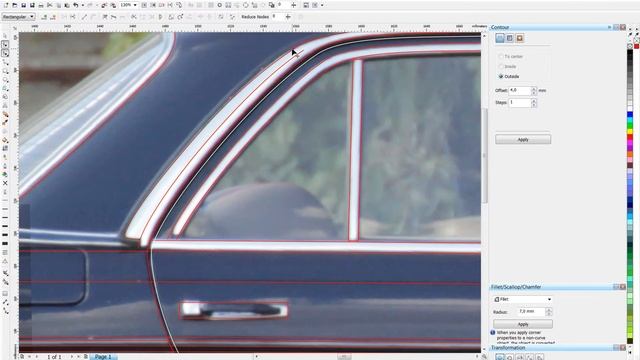Close the Fillet/Scallop/Chamfer docker
640x360 pixels.
click(623, 287)
